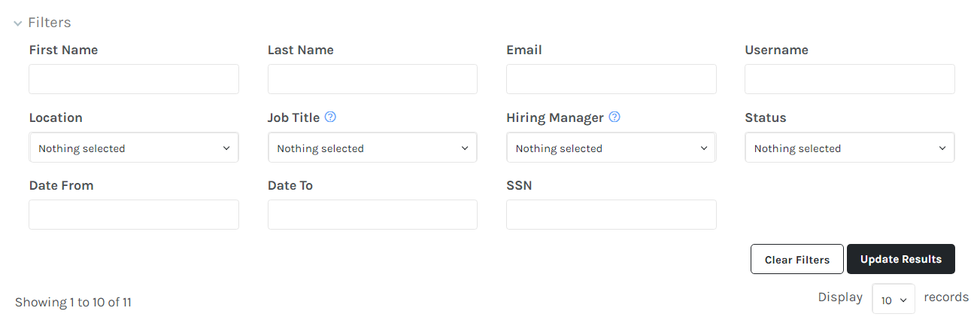
Task: Open the Job Title help icon
Action: click(x=330, y=117)
